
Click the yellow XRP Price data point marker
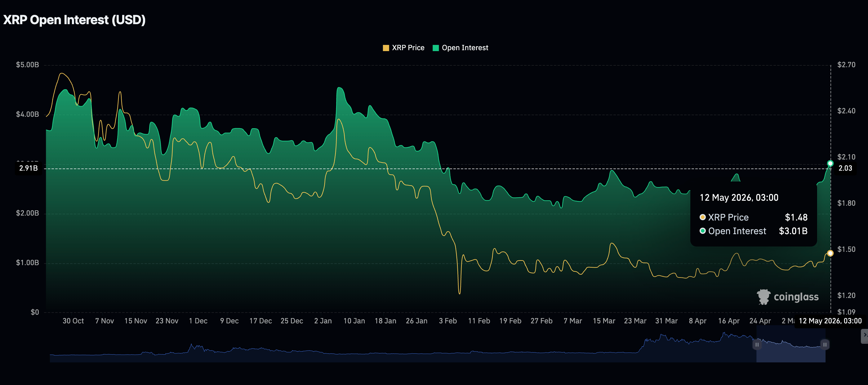[x=830, y=253]
